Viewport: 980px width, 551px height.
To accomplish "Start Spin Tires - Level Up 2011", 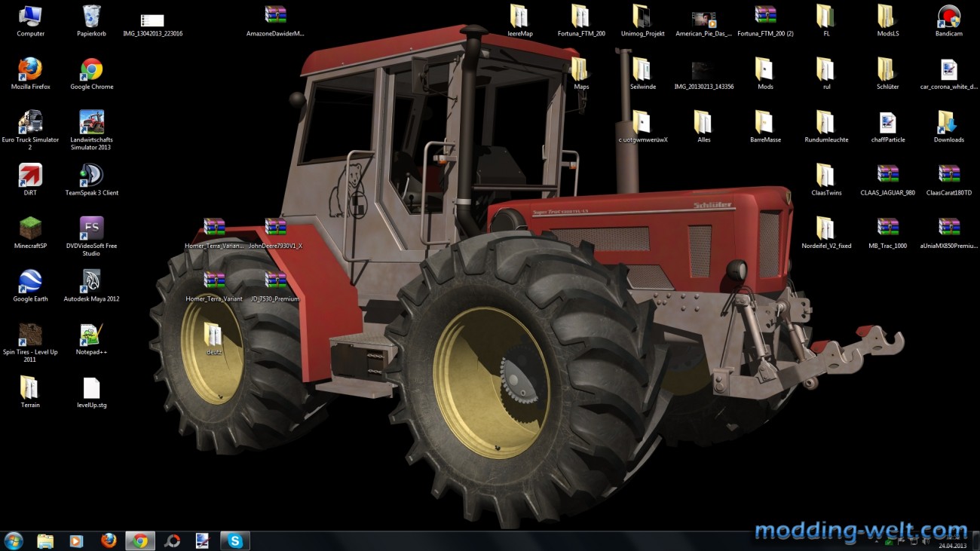I will click(30, 343).
